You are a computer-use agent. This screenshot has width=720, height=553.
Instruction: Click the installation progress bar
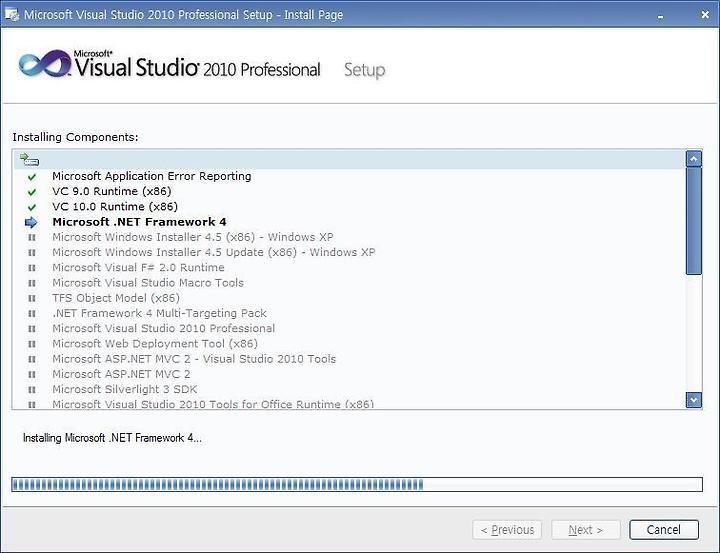[x=357, y=484]
